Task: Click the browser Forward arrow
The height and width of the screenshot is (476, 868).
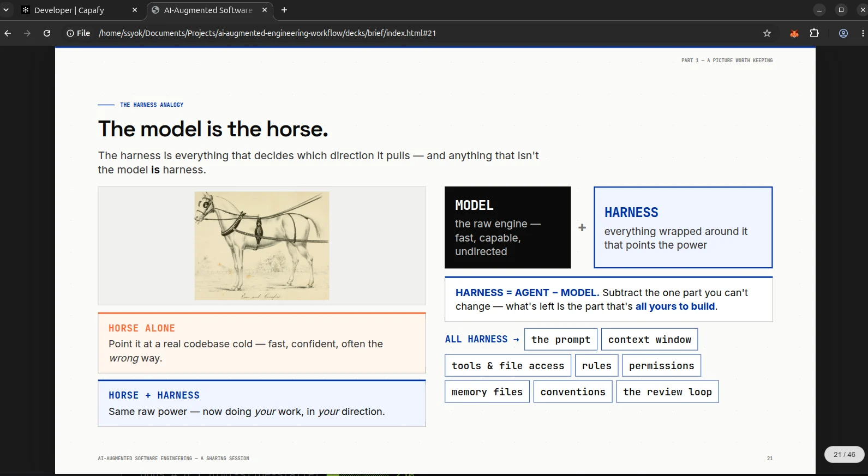Action: [x=27, y=33]
